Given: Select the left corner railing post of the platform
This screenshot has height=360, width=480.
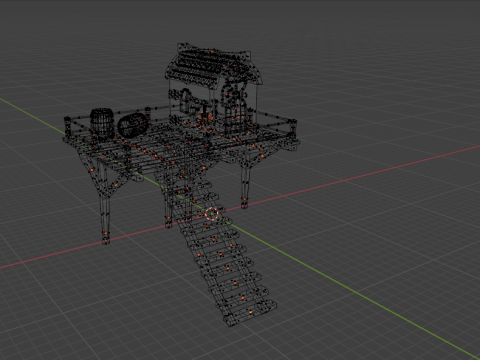Looking at the screenshot, I should point(68,127).
